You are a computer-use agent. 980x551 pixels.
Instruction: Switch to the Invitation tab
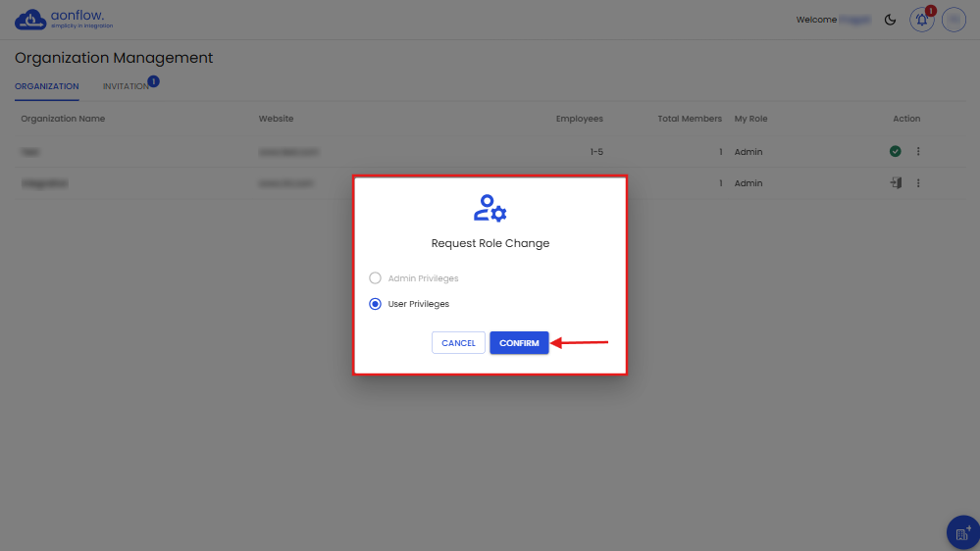(126, 86)
